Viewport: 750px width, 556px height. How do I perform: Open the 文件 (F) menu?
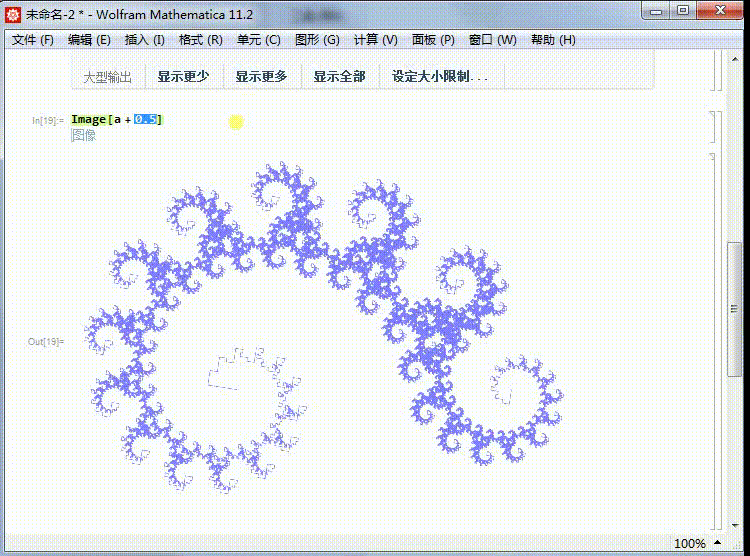point(33,40)
